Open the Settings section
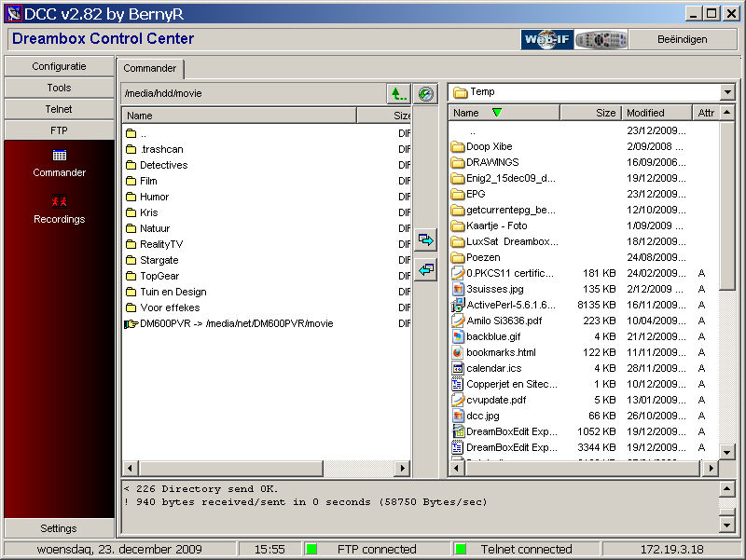Screen dimensions: 746x560 (60, 528)
